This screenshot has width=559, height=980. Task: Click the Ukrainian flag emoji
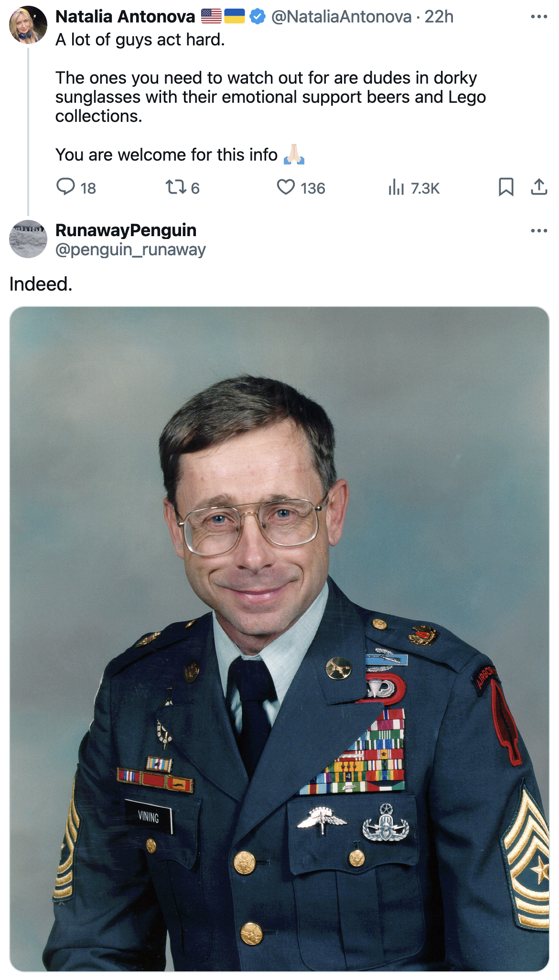[235, 17]
